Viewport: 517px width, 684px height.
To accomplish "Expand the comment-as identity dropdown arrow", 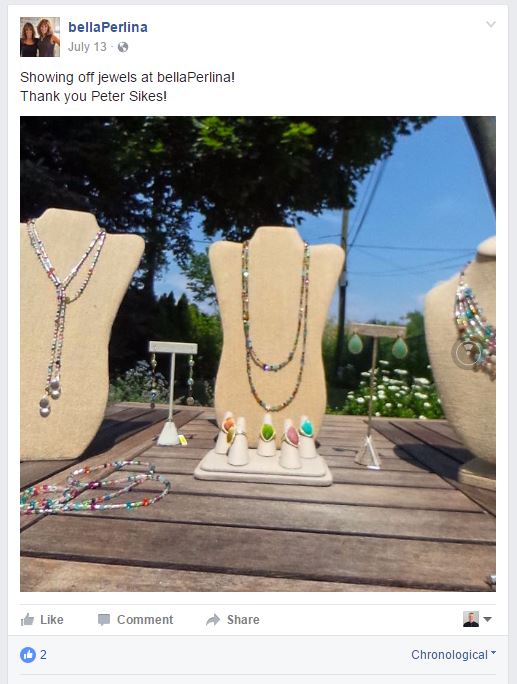I will pyautogui.click(x=488, y=619).
